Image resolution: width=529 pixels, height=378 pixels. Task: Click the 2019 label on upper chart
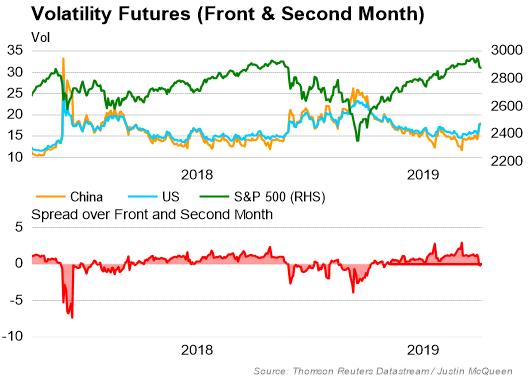tap(423, 175)
